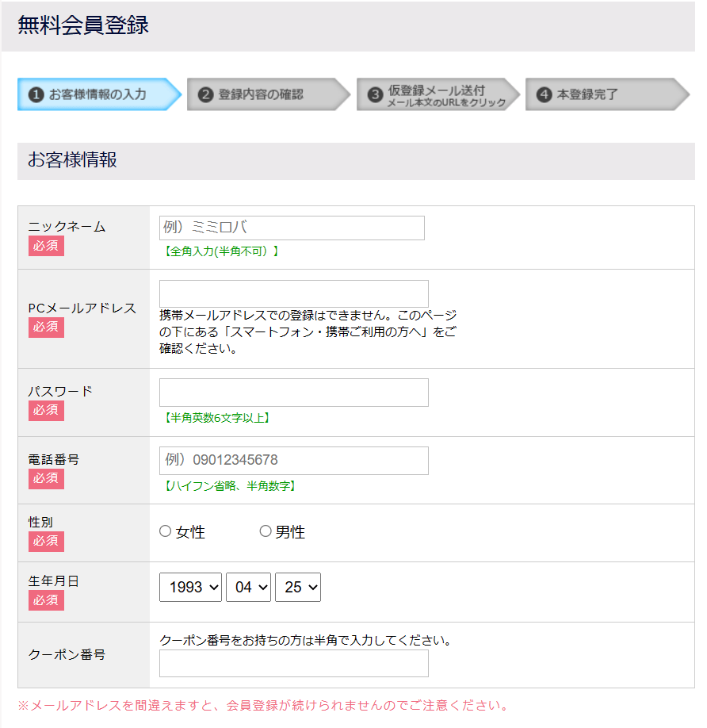Click the 必須 badge beside ニックネーム
The height and width of the screenshot is (728, 707).
[45, 246]
